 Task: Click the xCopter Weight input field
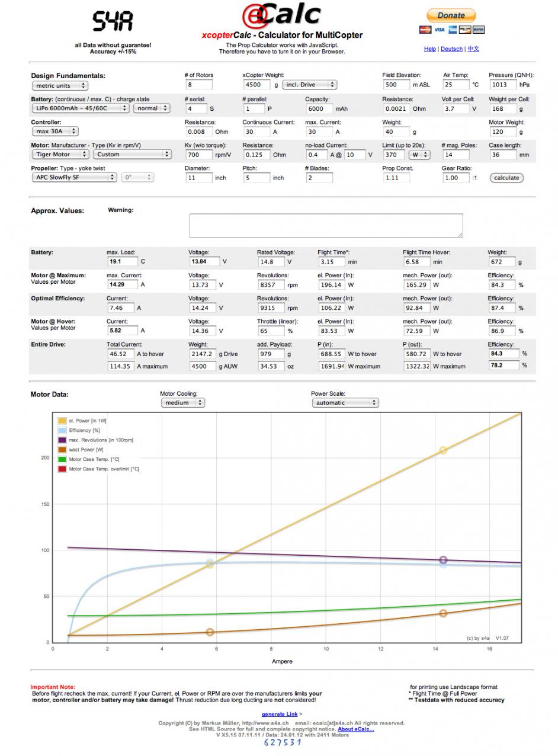(256, 85)
